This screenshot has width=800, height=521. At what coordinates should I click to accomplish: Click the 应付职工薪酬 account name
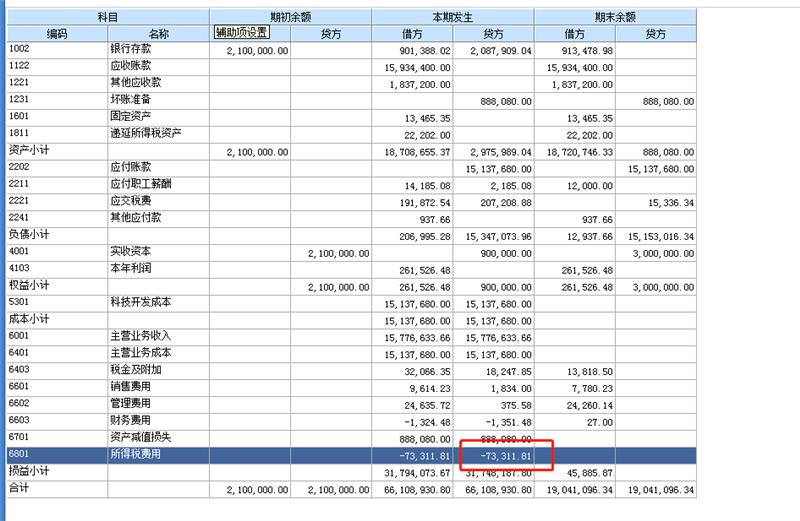pos(140,185)
